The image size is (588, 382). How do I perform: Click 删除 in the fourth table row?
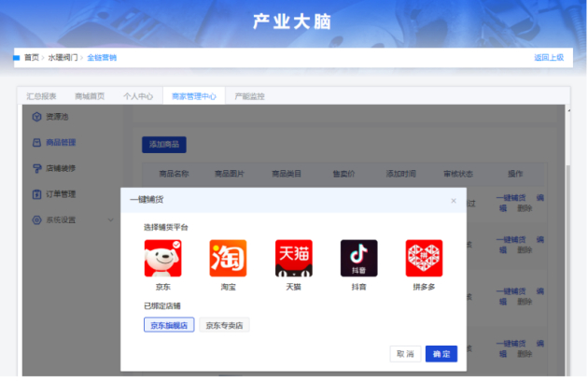coord(525,354)
